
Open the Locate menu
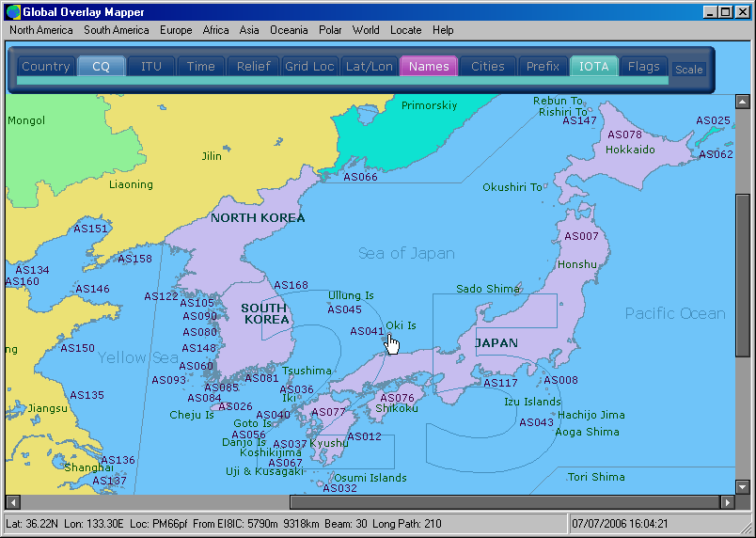(x=406, y=30)
